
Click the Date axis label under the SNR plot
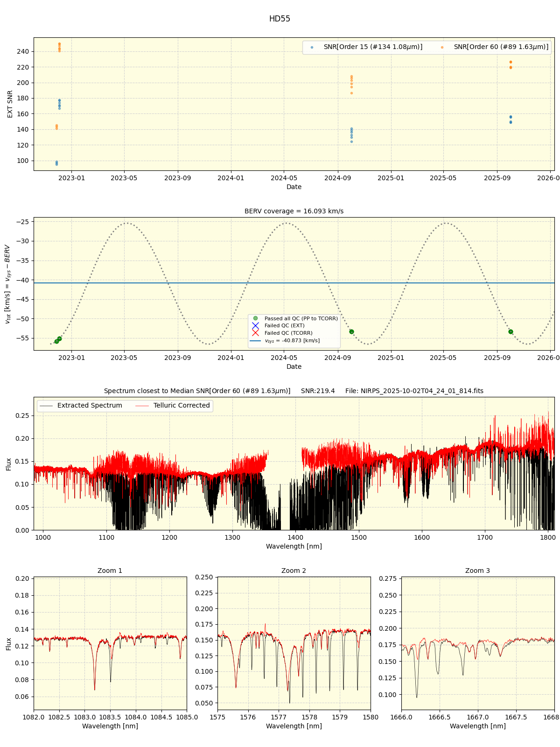[x=294, y=187]
